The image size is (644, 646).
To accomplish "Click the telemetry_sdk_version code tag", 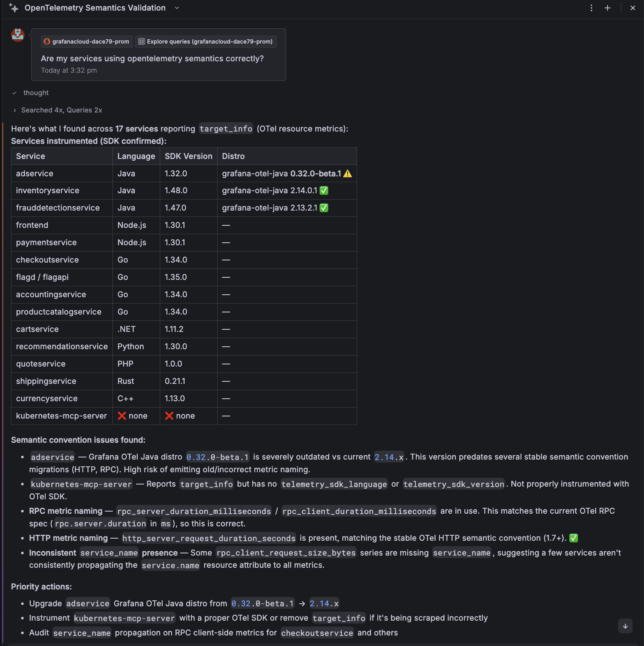I will (454, 484).
